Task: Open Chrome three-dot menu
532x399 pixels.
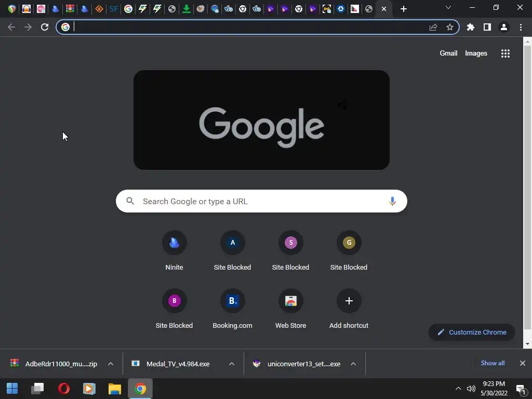Action: [521, 27]
